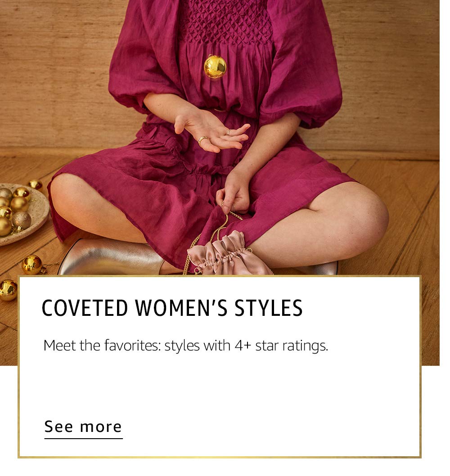Click the bowl of gold ornaments
Viewport: 450px width, 476px height.
click(x=20, y=213)
